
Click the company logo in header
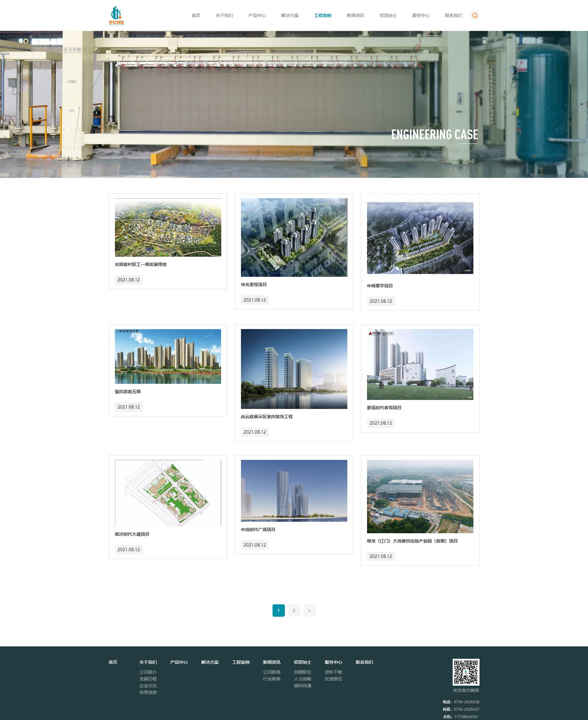(116, 15)
